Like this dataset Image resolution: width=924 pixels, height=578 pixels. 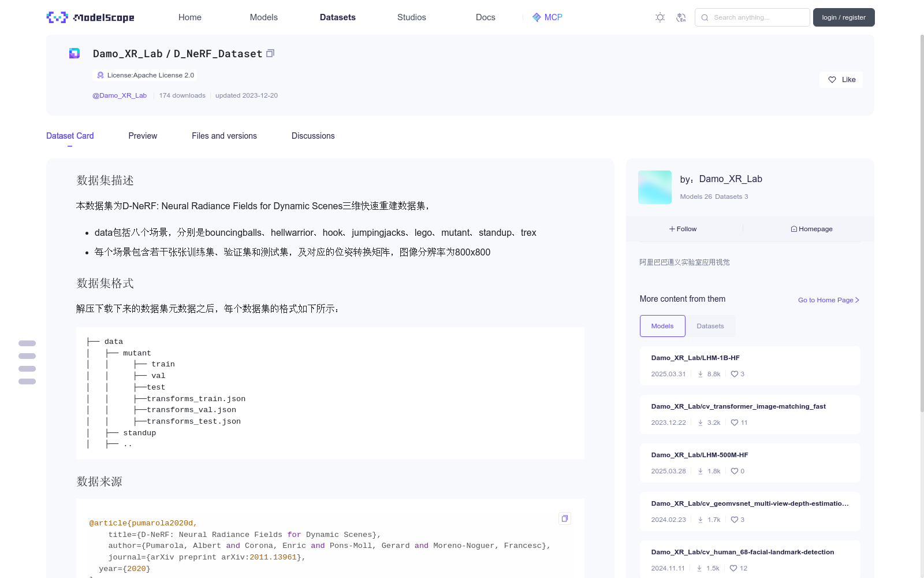(x=841, y=80)
